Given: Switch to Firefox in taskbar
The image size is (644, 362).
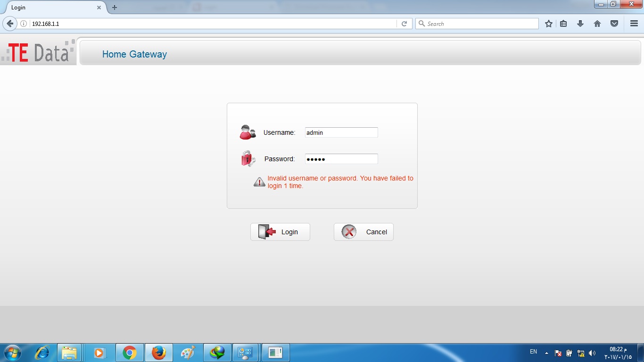Looking at the screenshot, I should (159, 353).
